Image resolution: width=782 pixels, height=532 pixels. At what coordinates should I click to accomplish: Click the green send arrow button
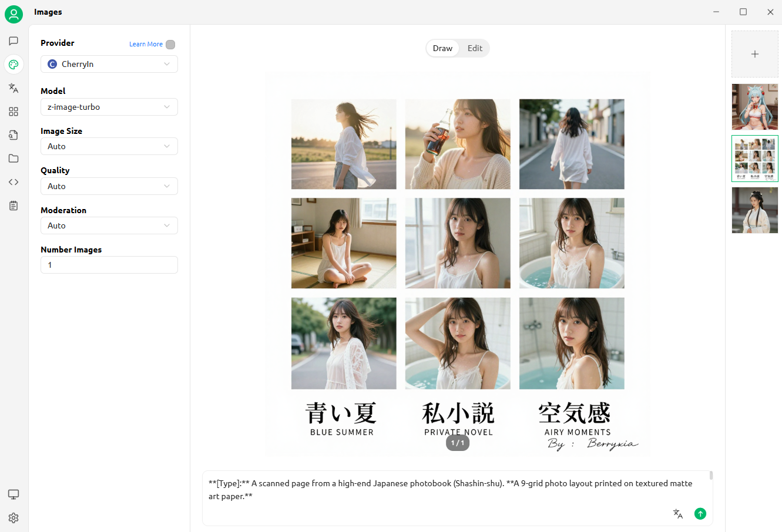coord(700,514)
